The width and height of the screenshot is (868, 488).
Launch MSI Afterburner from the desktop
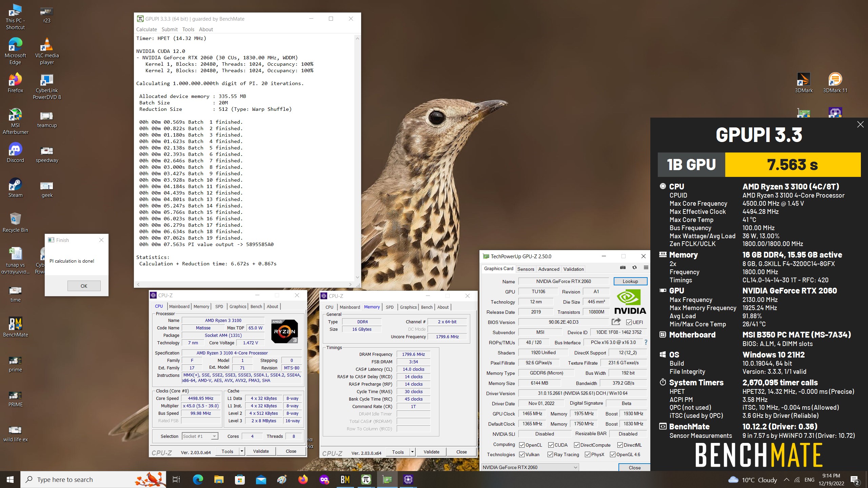15,121
